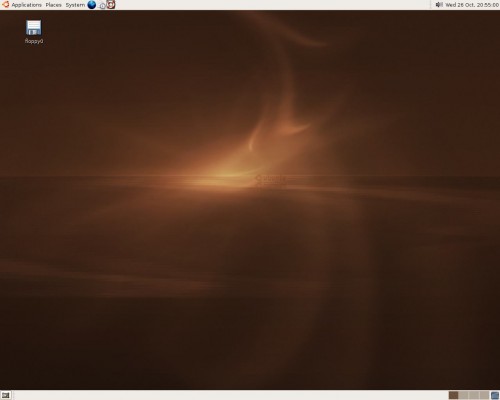
Task: Switch to the third workspace
Action: tap(474, 395)
